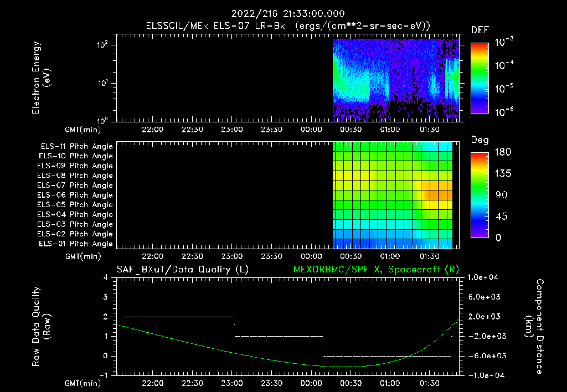Image resolution: width=567 pixels, height=392 pixels.
Task: Click the 22:00 tick under the spectrogram panel
Action: click(x=152, y=130)
